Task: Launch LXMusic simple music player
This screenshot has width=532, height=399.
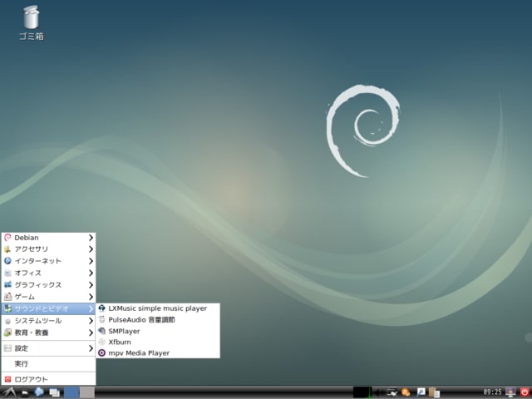Action: click(158, 308)
